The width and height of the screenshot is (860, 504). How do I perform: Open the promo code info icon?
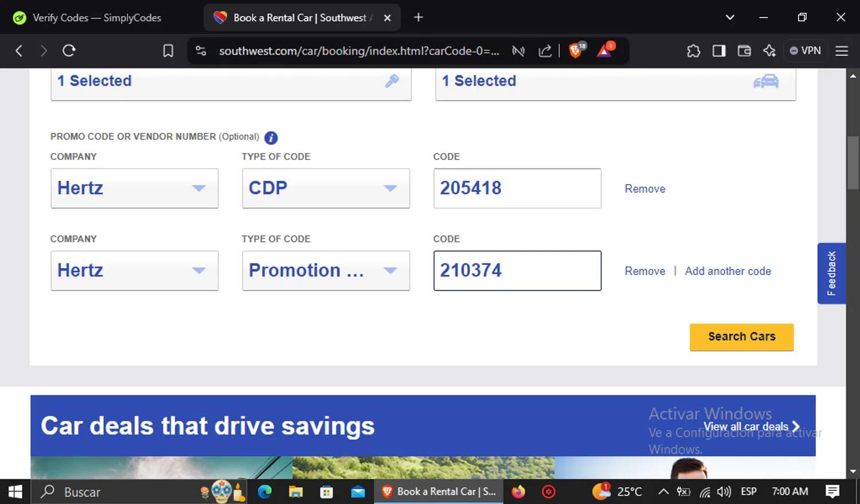[x=271, y=138]
